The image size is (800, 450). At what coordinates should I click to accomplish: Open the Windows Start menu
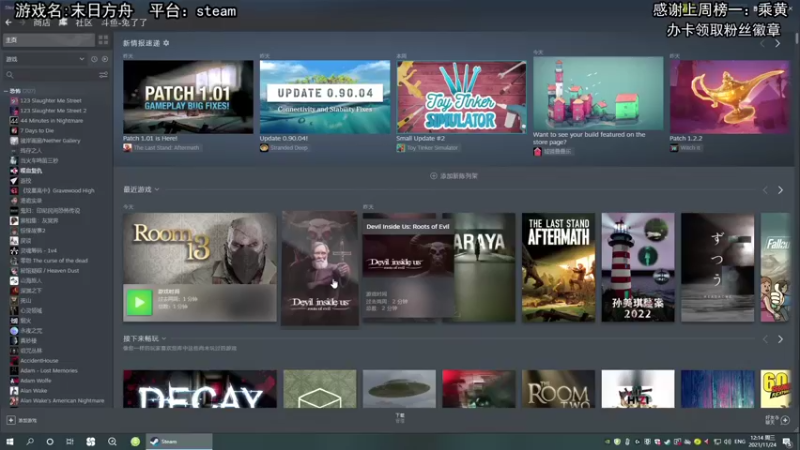click(10, 442)
